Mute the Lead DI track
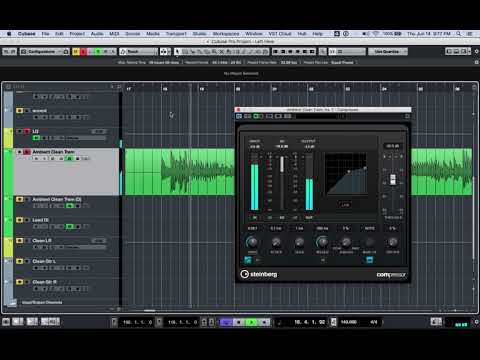This screenshot has width=480, height=360. (20, 220)
